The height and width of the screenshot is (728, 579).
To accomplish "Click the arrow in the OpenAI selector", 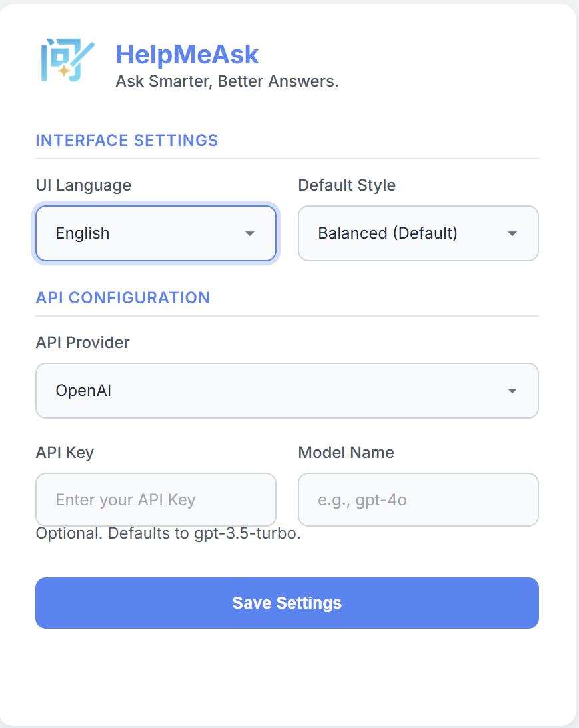I will (512, 391).
